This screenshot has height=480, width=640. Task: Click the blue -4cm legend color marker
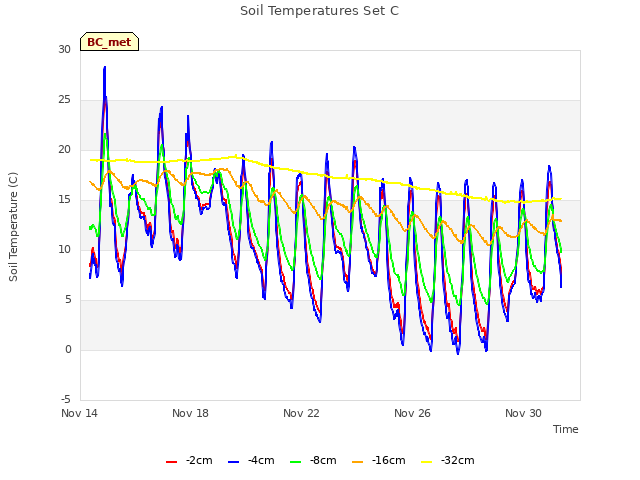[x=233, y=462]
